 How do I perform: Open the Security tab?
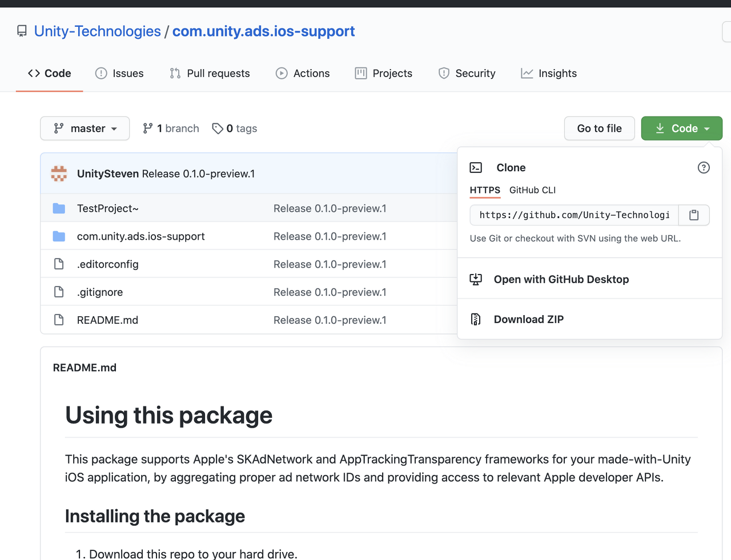point(467,73)
